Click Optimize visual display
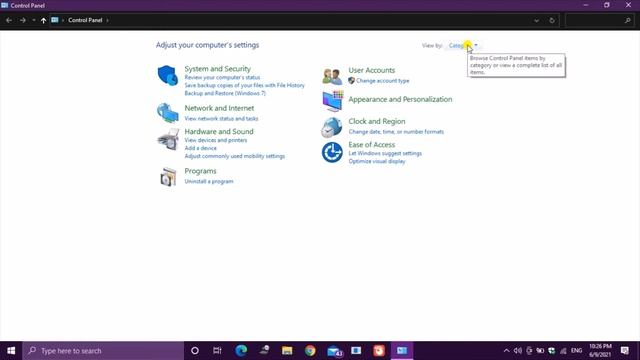 coord(377,161)
